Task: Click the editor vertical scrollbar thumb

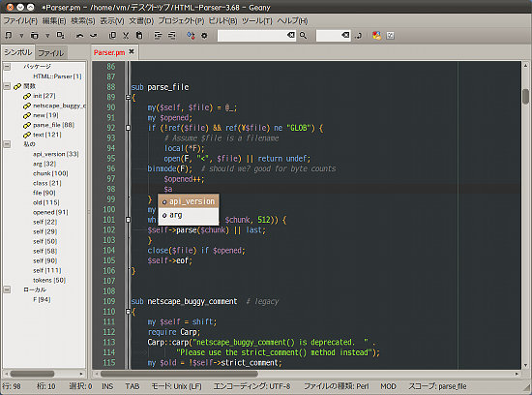Action: [525, 97]
